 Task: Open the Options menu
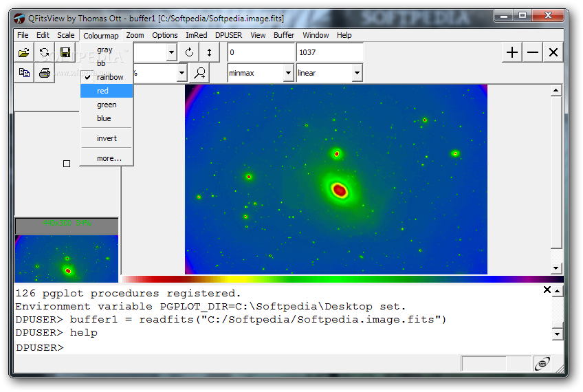pos(165,35)
